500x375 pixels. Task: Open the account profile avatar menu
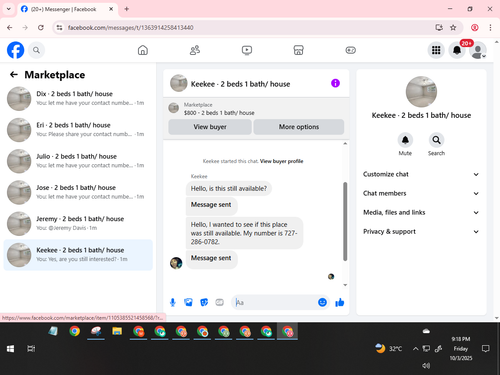pos(478,51)
